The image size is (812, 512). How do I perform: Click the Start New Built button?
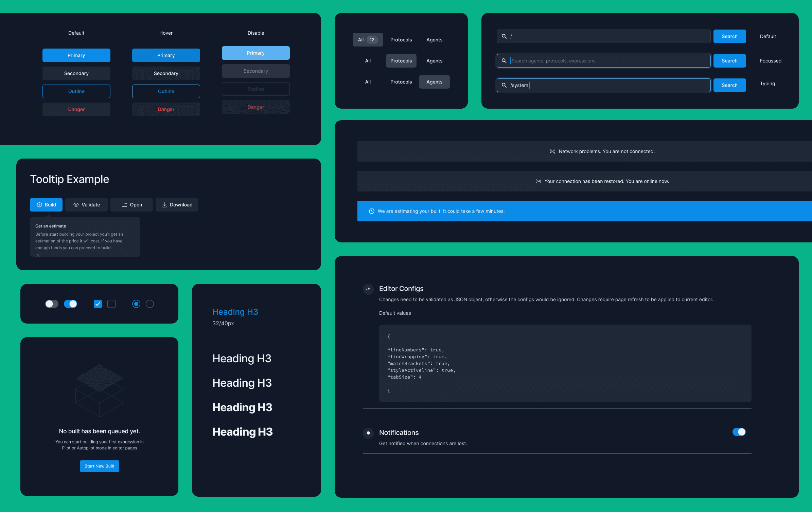(x=100, y=466)
